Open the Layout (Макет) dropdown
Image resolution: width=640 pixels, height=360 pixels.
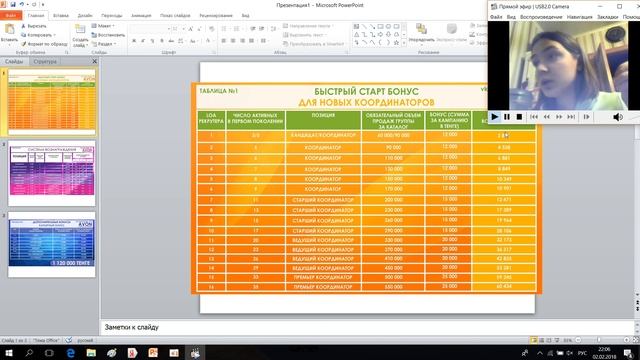(103, 26)
